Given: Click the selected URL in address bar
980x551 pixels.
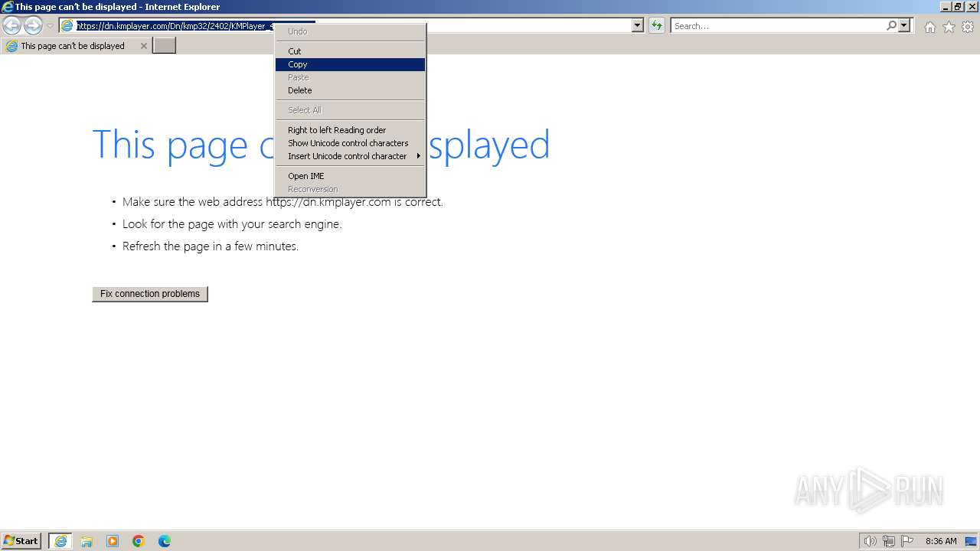Looking at the screenshot, I should click(175, 25).
